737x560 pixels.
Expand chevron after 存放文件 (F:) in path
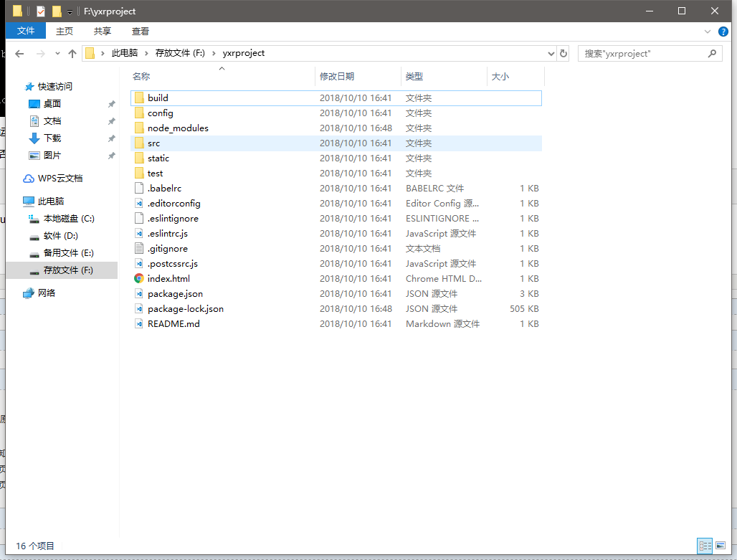[214, 53]
